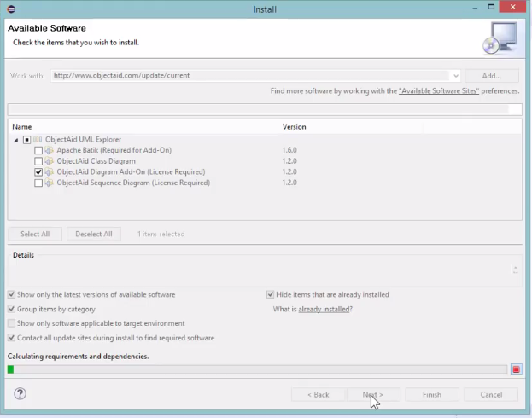The image size is (532, 418).
Task: Open help with the question mark icon
Action: click(20, 393)
